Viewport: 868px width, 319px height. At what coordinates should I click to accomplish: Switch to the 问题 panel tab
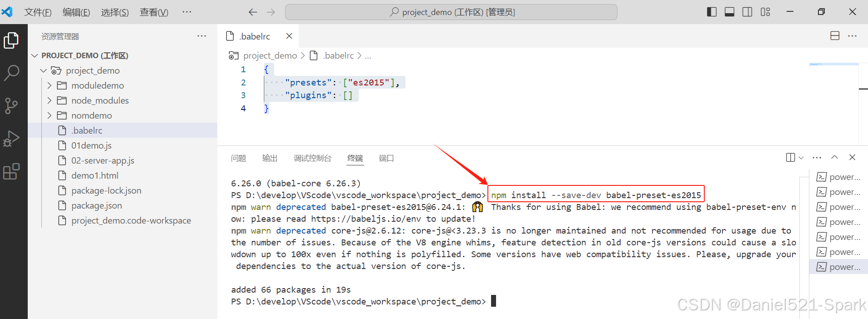[x=238, y=158]
